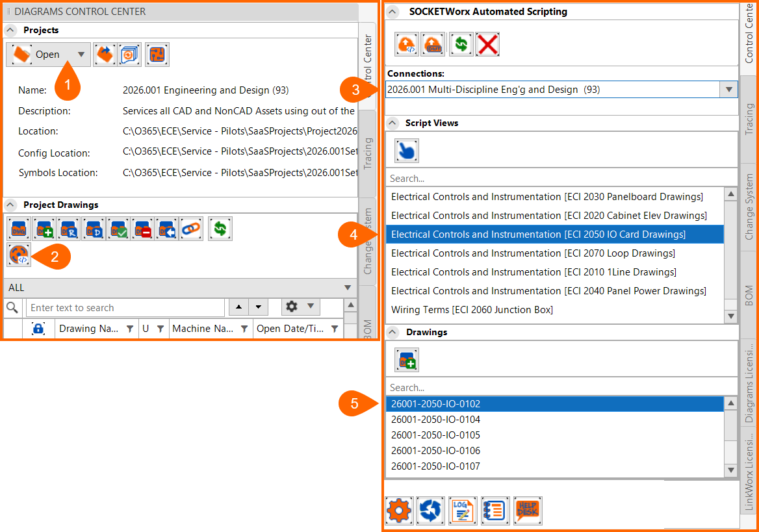
Task: Launch SOCKETWorx scripting icon in Project Drawings
Action: click(19, 255)
